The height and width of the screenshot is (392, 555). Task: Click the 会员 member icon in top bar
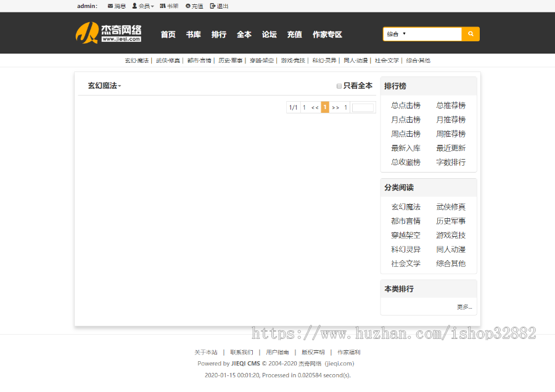point(135,6)
